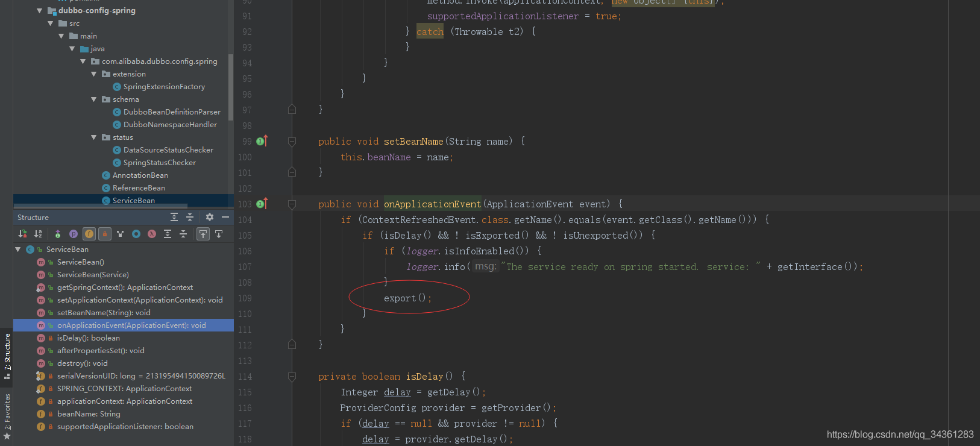Open the Structure tool window tab

click(7, 356)
